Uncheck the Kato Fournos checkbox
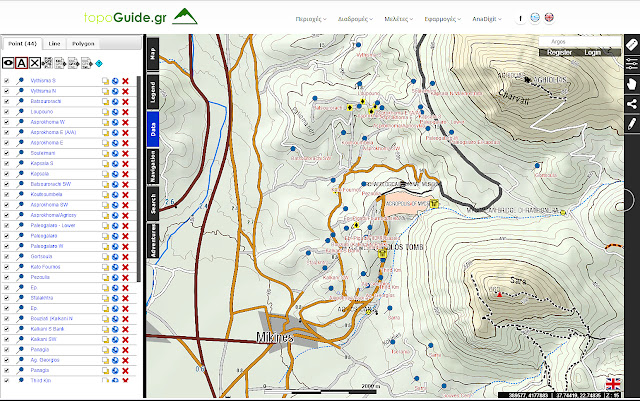Screen dimensions: 640x401 point(7,267)
